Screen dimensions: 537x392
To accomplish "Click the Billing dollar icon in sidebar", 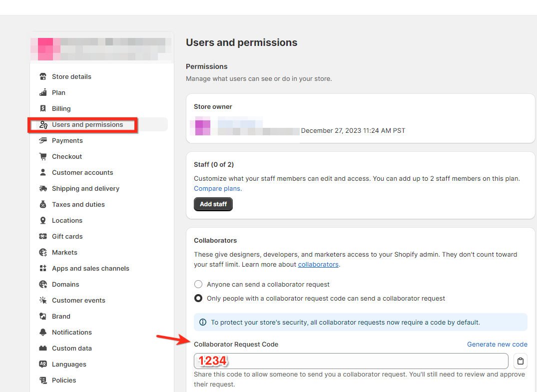I will pyautogui.click(x=43, y=109).
